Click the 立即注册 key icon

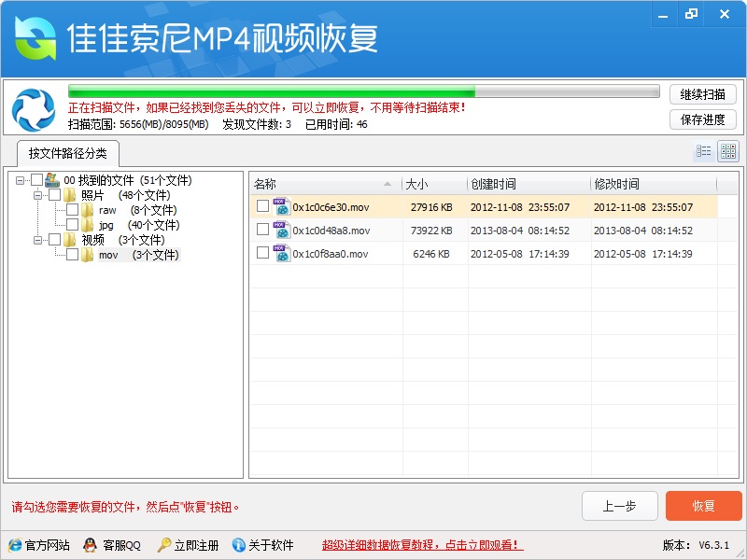tap(163, 545)
